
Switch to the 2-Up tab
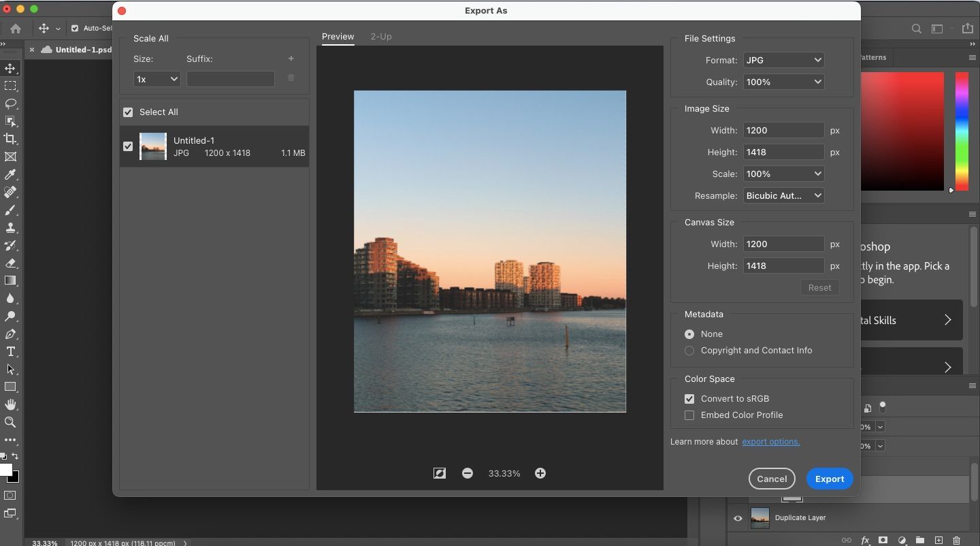[381, 37]
